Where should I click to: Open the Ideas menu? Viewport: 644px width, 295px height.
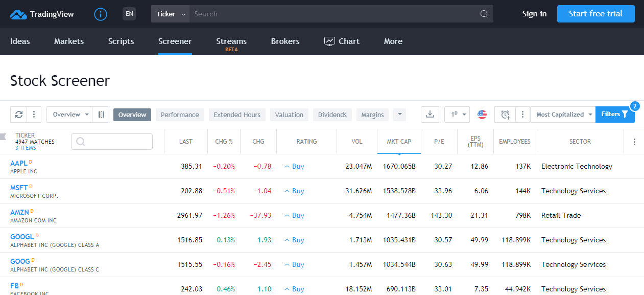point(20,41)
